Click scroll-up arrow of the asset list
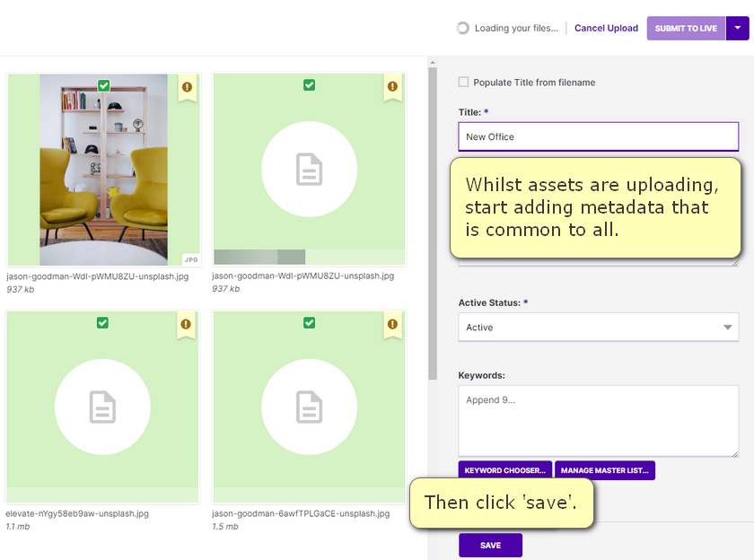This screenshot has height=560, width=754. point(433,63)
